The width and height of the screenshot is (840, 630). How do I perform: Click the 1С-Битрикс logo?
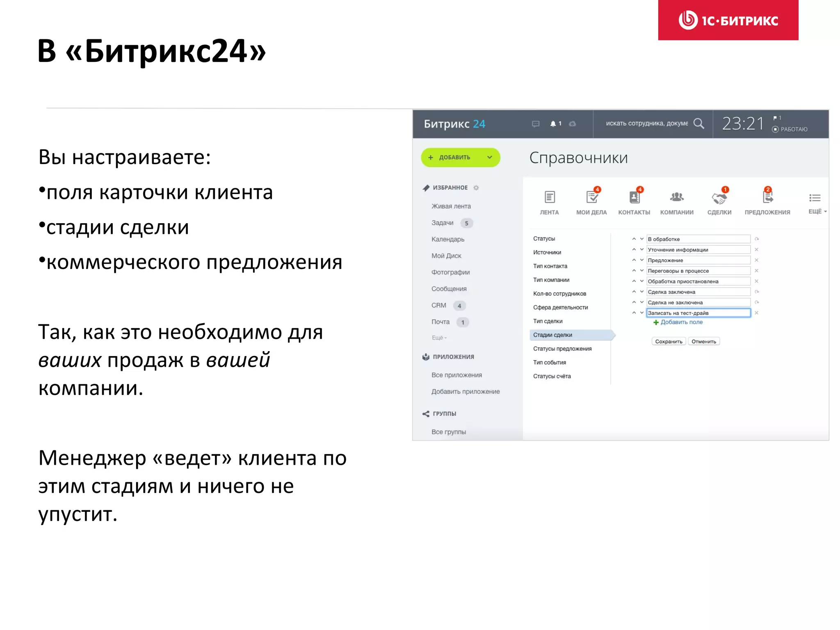[x=728, y=20]
